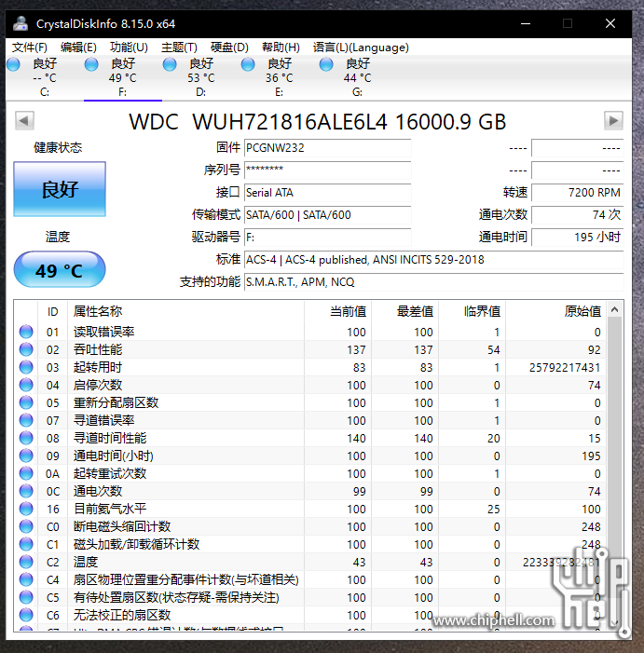
Task: Minimize the CrystalDiskInfo window
Action: (x=526, y=23)
